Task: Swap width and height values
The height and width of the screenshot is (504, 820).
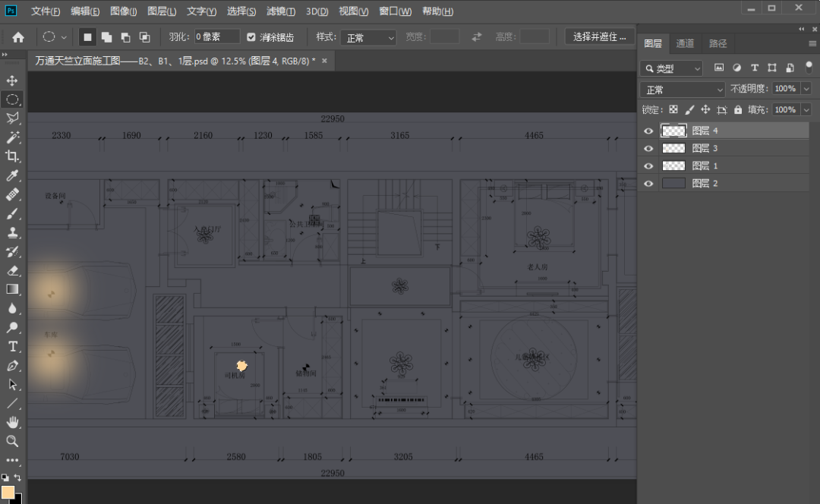Action: point(476,37)
